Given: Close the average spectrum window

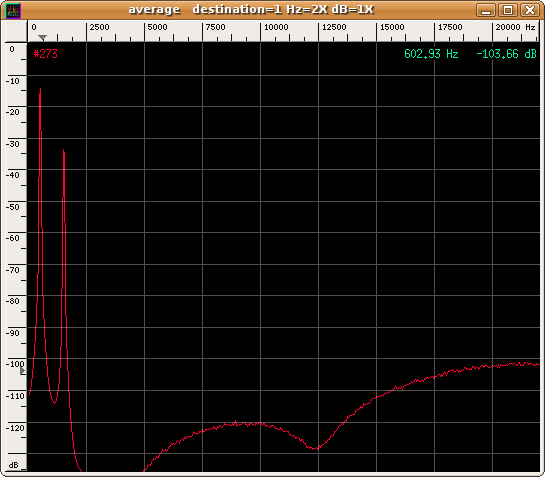Looking at the screenshot, I should pyautogui.click(x=529, y=10).
